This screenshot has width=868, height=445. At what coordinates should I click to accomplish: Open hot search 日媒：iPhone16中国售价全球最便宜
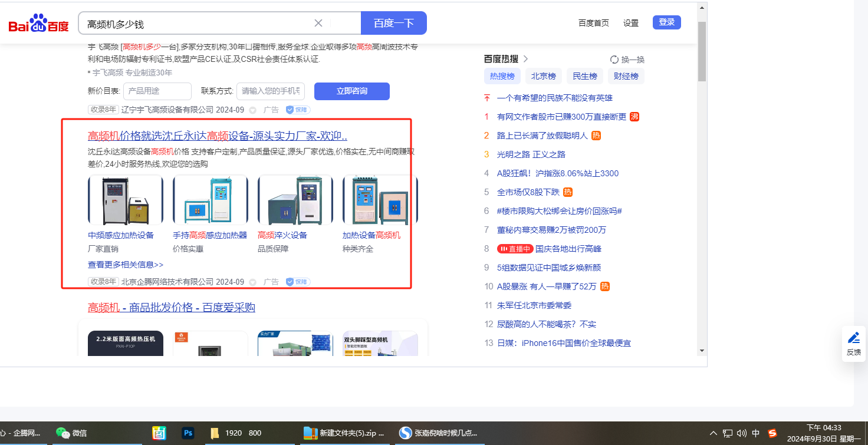coord(564,343)
